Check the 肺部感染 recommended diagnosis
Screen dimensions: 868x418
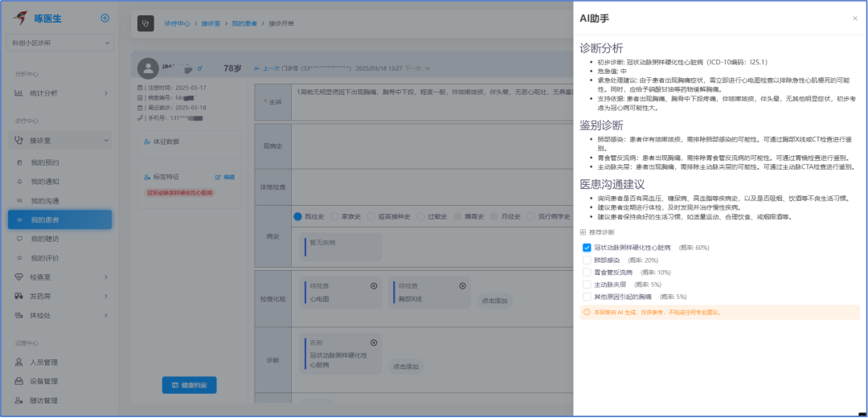coord(587,260)
